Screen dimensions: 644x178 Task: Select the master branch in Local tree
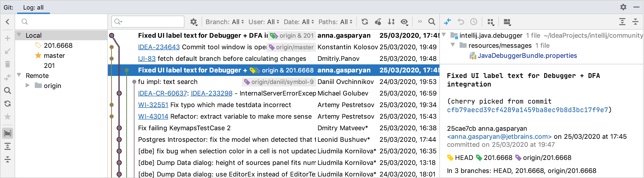[54, 56]
